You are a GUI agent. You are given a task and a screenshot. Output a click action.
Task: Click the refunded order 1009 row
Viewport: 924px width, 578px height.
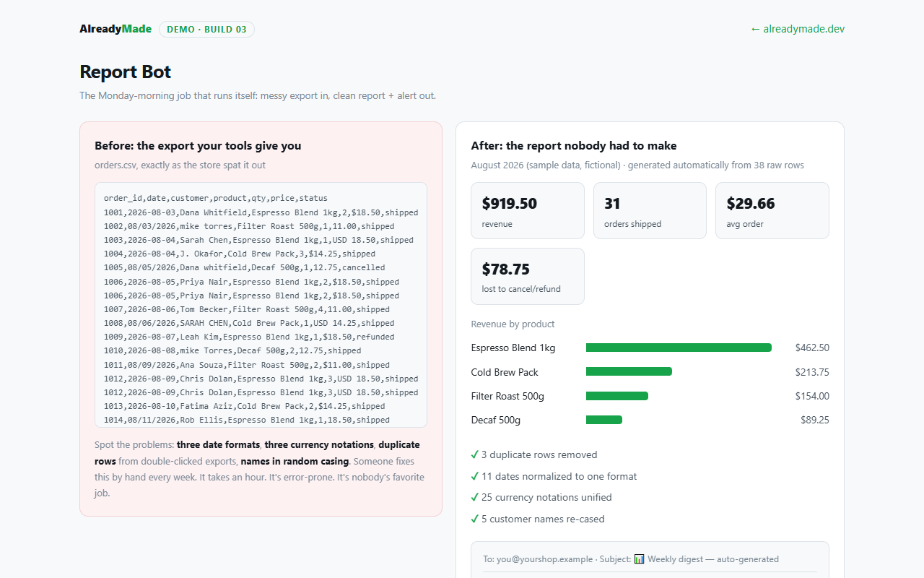pyautogui.click(x=249, y=337)
